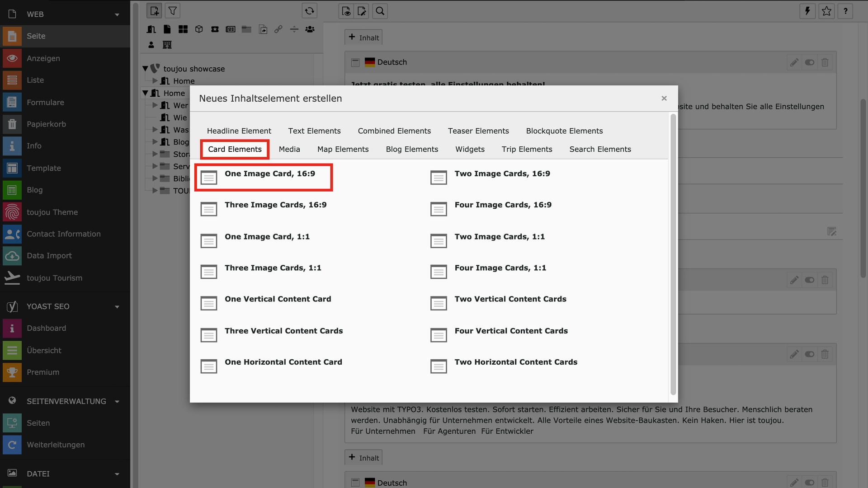Refresh the page tree
The image size is (868, 488).
tap(309, 11)
